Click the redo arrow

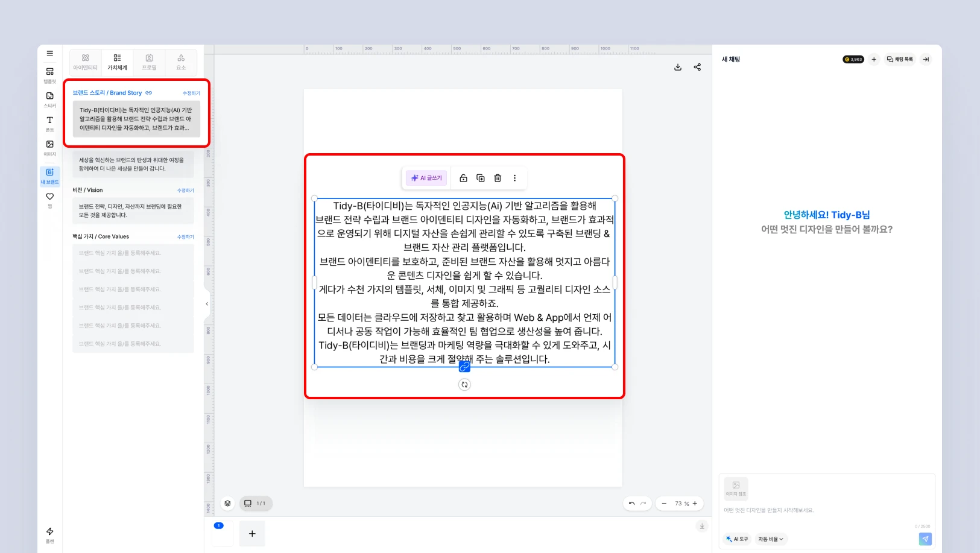coord(643,503)
